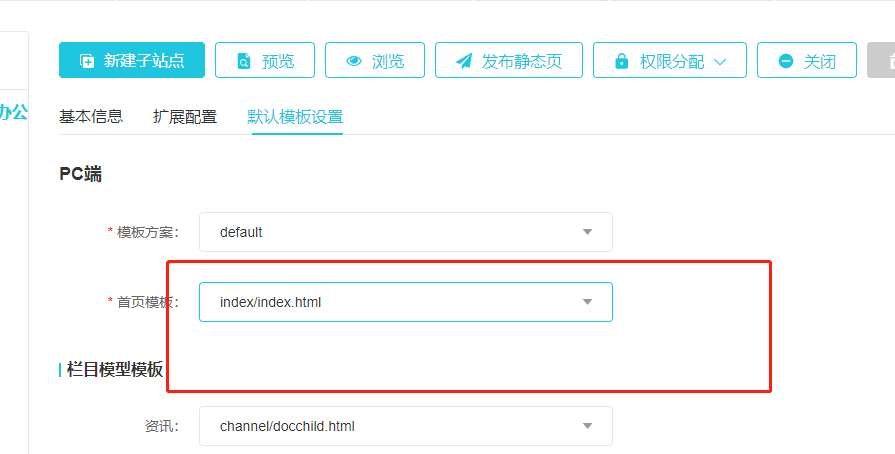Open the 首页模板 dropdown arrow
Image resolution: width=895 pixels, height=454 pixels.
tap(587, 302)
